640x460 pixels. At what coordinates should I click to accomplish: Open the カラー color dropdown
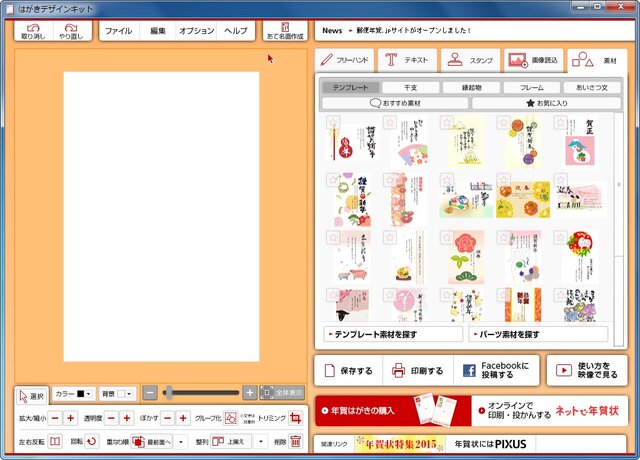coord(74,394)
